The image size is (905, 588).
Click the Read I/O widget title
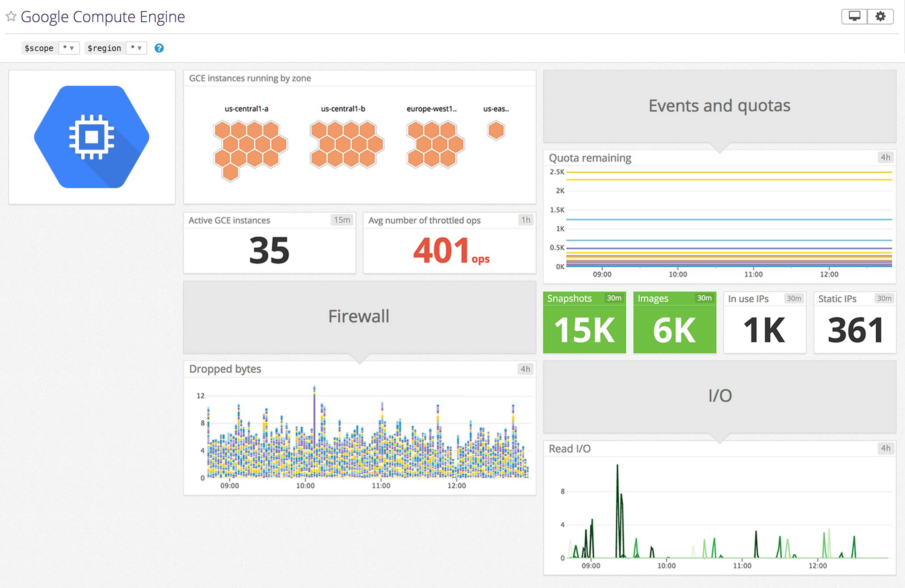coord(569,448)
